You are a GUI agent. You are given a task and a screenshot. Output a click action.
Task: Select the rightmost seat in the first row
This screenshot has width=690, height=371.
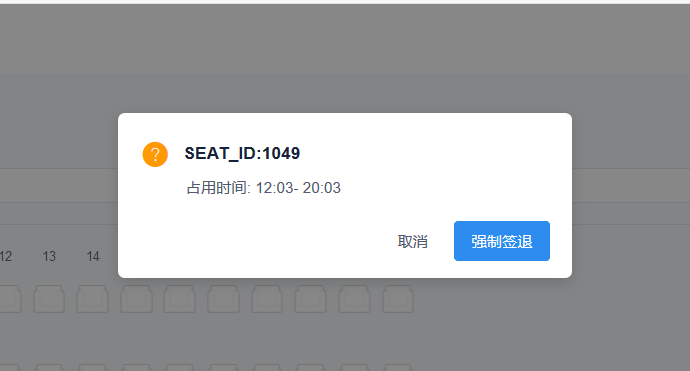pyautogui.click(x=398, y=299)
